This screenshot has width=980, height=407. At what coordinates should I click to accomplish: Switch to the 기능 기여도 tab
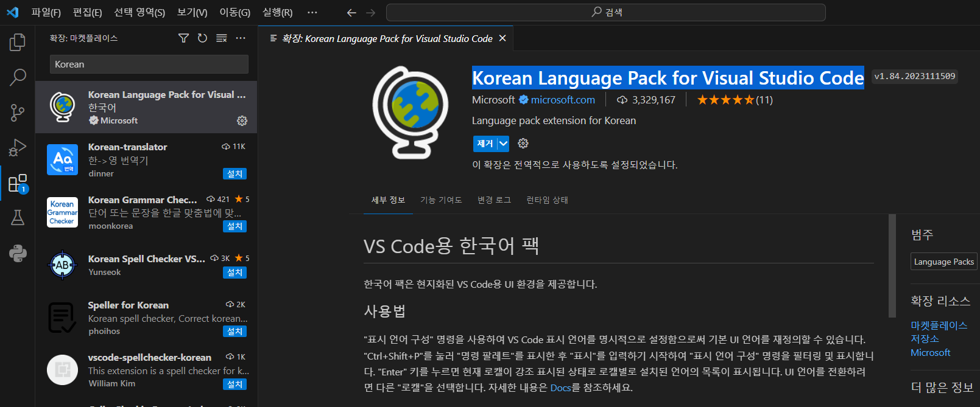click(441, 200)
